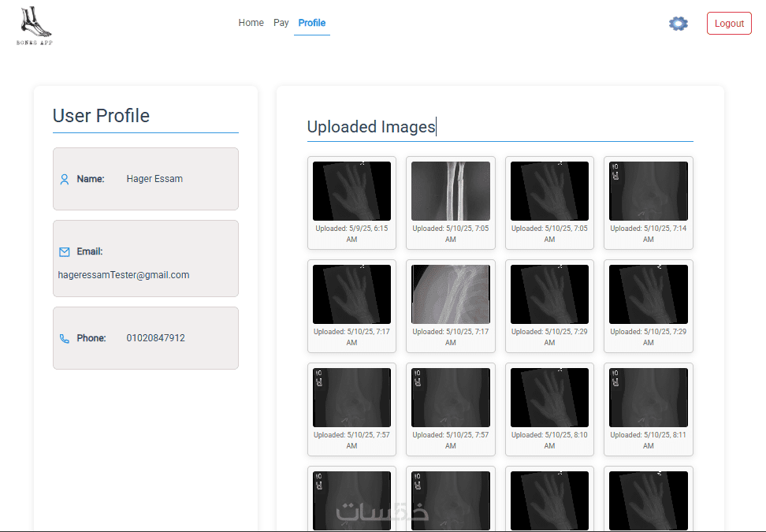Click the Email: label
766x532 pixels.
click(x=89, y=251)
